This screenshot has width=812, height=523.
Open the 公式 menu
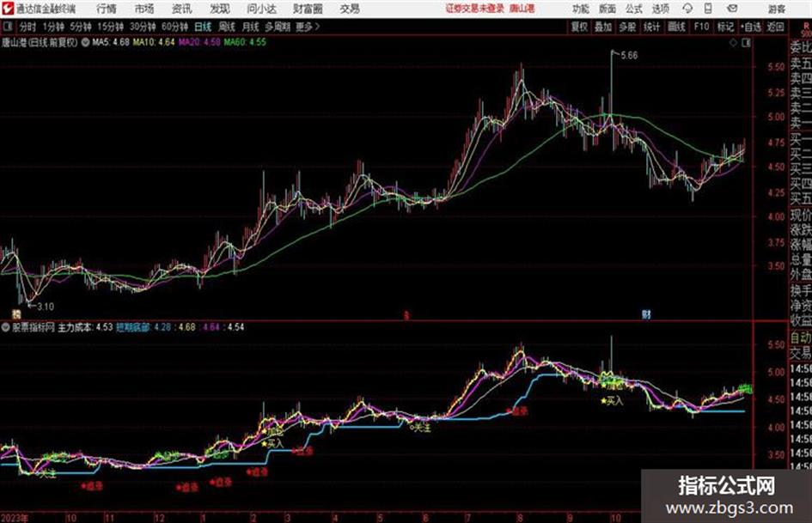[x=634, y=9]
